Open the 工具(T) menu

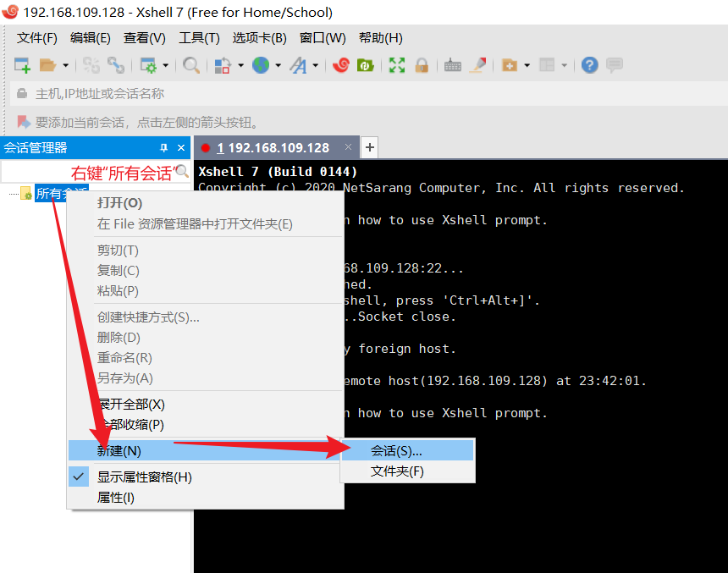(199, 37)
